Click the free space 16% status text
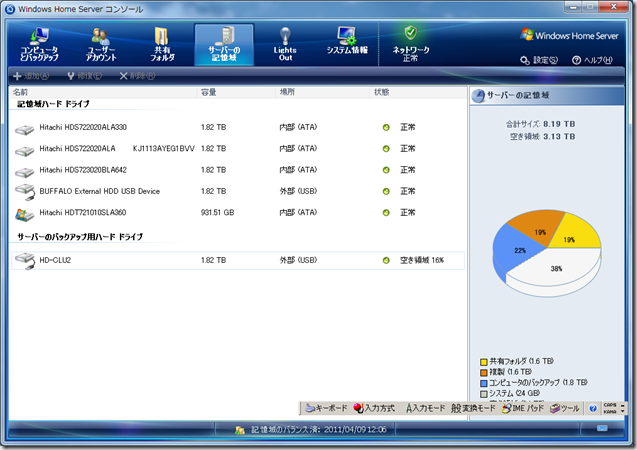Screen dimensions: 637x450 pyautogui.click(x=422, y=260)
